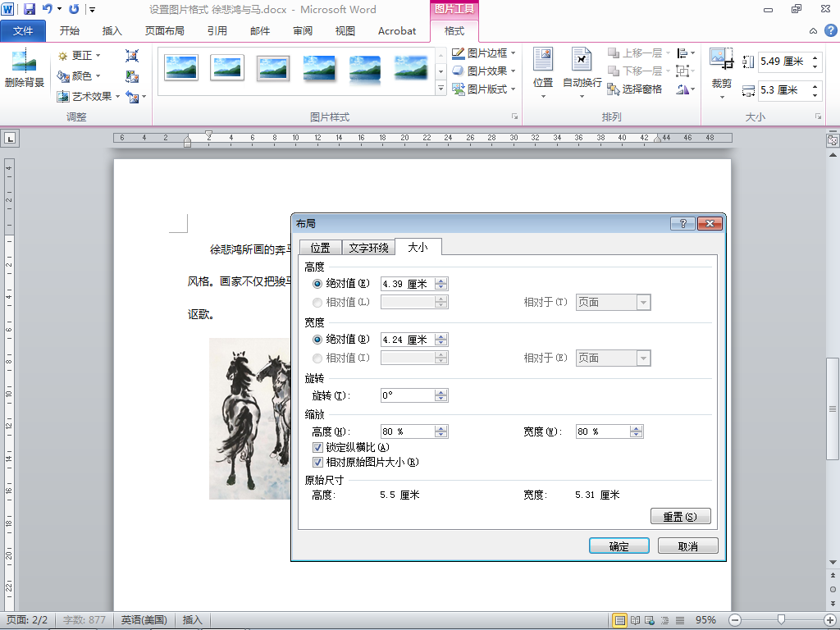Open the 颜色 color adjustment tool
Viewport: 840px width, 630px height.
pyautogui.click(x=80, y=76)
